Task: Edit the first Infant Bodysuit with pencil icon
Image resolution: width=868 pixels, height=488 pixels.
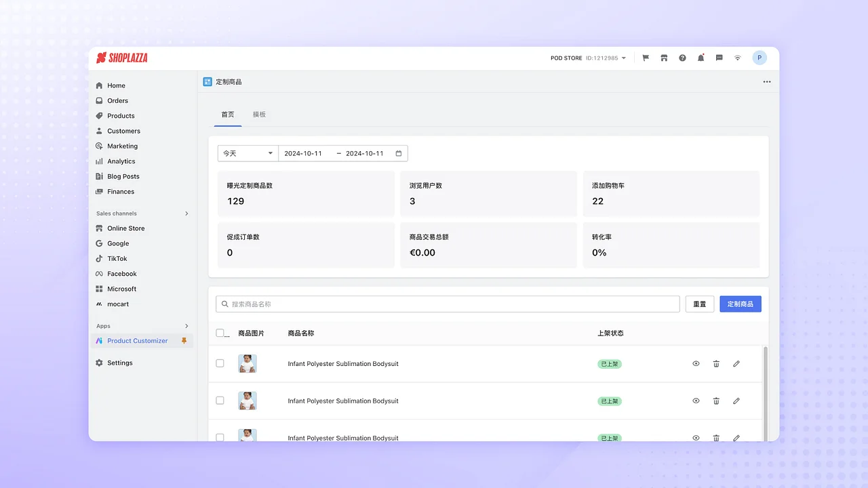Action: [736, 363]
